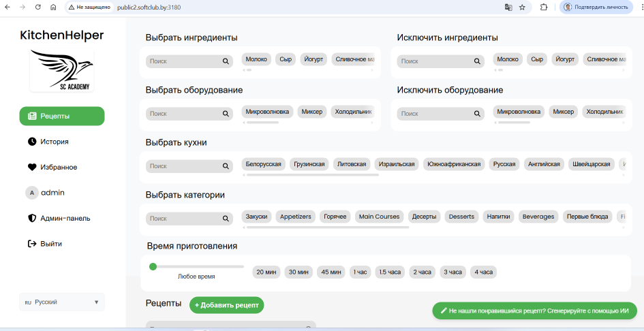This screenshot has height=331, width=644.
Task: Toggle the Грузинская cuisine filter chip
Action: click(x=309, y=164)
